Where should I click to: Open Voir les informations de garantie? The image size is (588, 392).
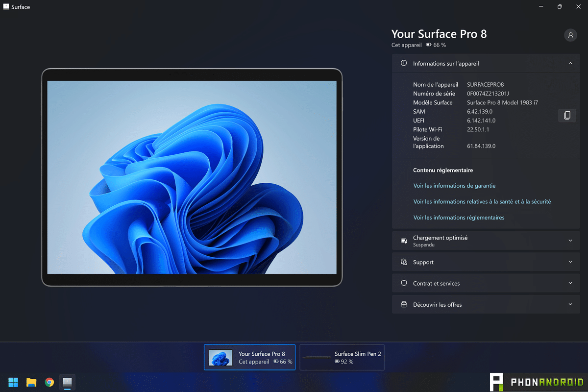(454, 186)
